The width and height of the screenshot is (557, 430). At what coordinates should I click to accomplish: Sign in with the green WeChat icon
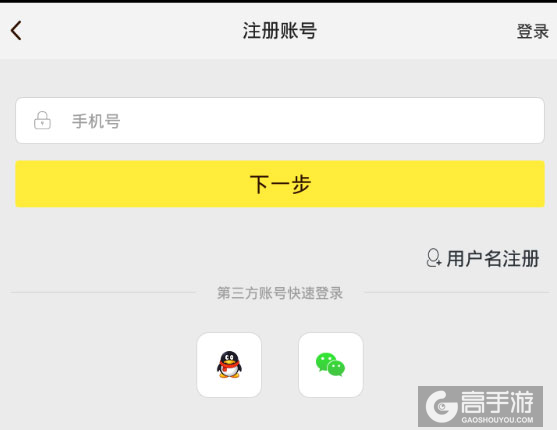click(330, 365)
